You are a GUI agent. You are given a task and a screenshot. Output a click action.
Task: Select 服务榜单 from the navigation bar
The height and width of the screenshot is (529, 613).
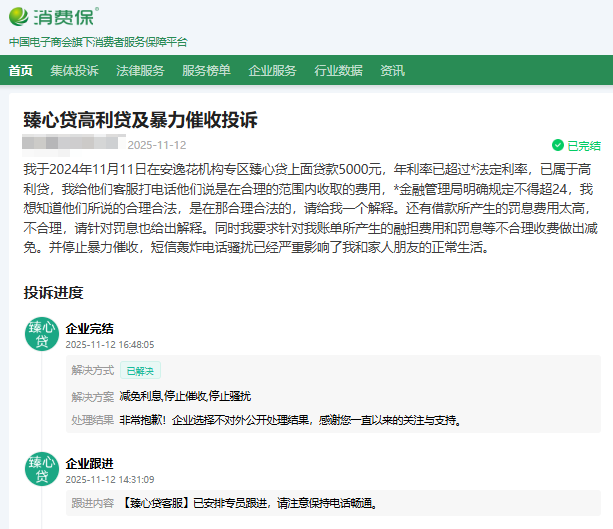(x=206, y=71)
